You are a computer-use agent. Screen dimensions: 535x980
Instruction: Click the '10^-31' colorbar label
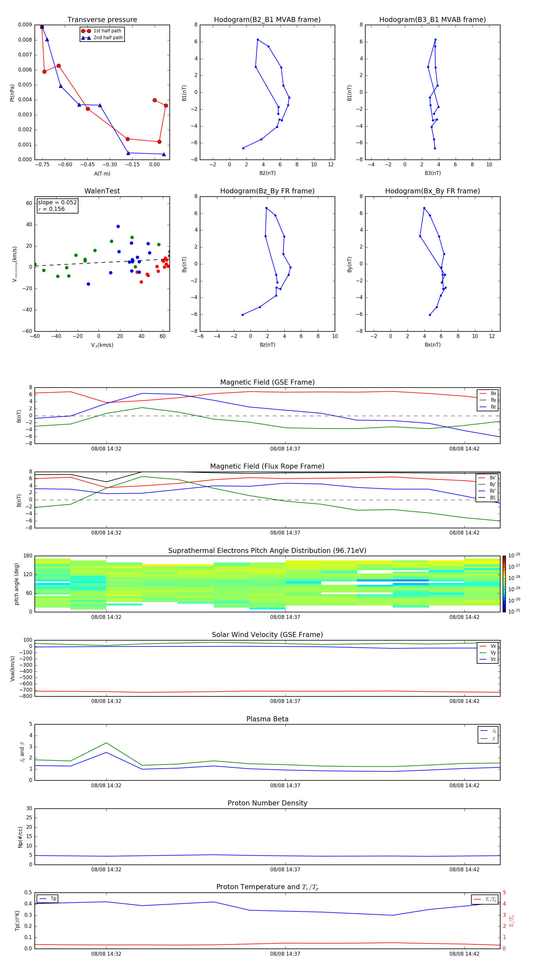(514, 611)
